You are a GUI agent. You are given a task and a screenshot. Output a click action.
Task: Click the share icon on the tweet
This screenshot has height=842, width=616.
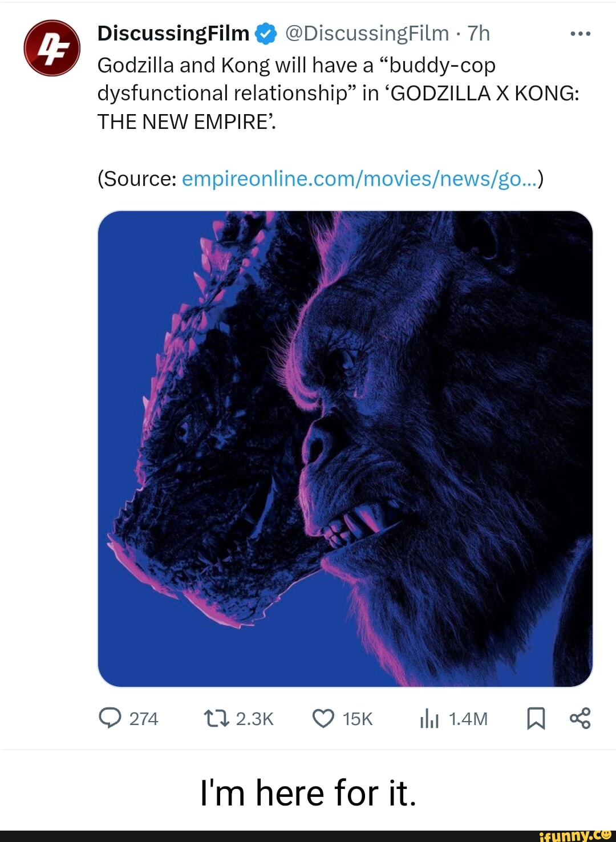point(580,718)
